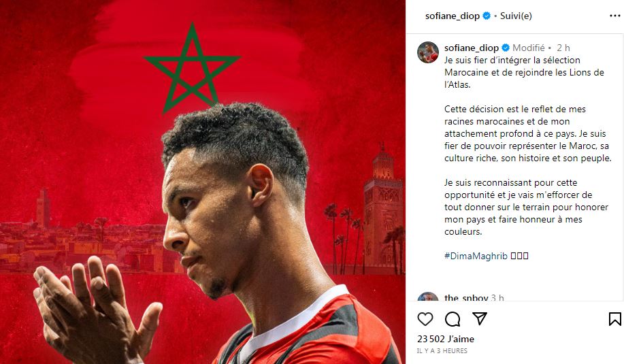Screen dimensions: 624x364
Task: Click the post photo of the player
Action: click(203, 182)
